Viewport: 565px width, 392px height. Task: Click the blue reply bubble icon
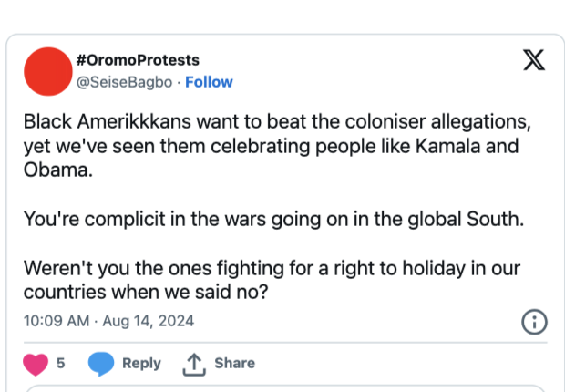[101, 363]
